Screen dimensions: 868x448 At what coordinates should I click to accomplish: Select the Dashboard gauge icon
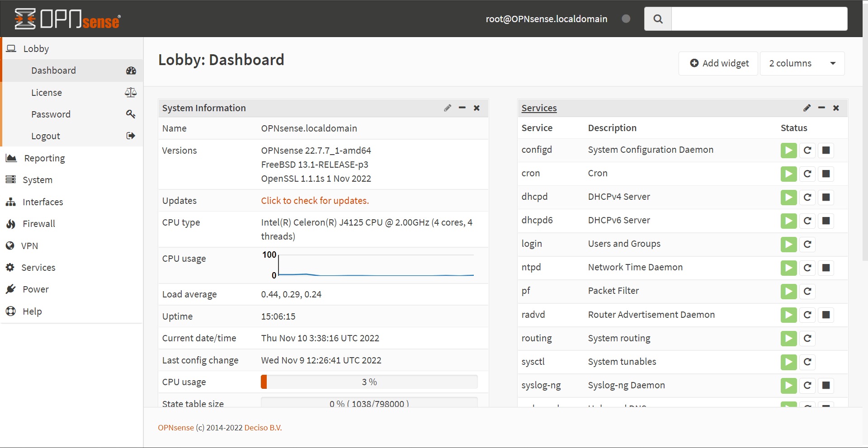(131, 71)
